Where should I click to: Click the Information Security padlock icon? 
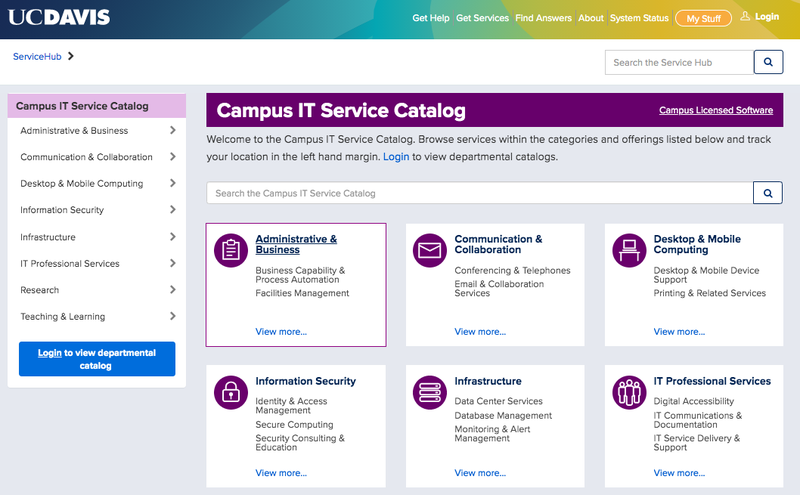pyautogui.click(x=231, y=392)
